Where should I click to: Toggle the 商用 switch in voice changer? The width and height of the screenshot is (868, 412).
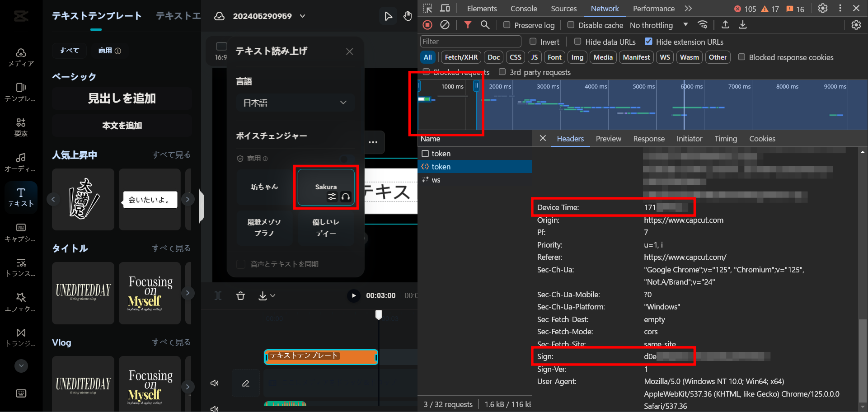click(347, 159)
